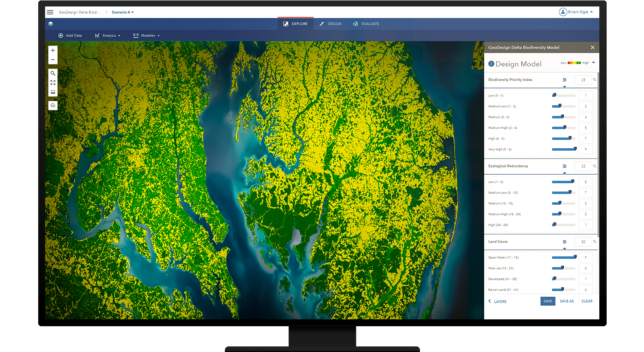This screenshot has height=352, width=644.
Task: Toggle the Land Cover settings control
Action: pos(565,242)
